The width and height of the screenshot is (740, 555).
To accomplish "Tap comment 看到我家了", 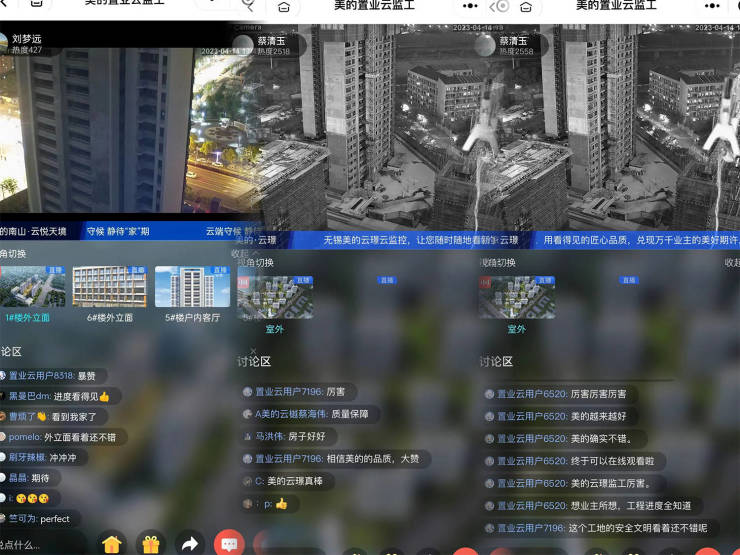I will (53, 417).
